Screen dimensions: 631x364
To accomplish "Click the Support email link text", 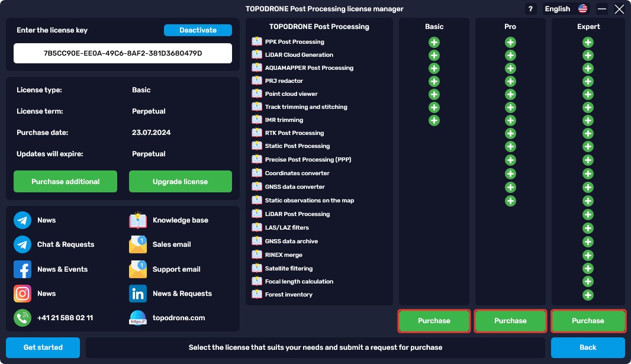I will coord(176,269).
